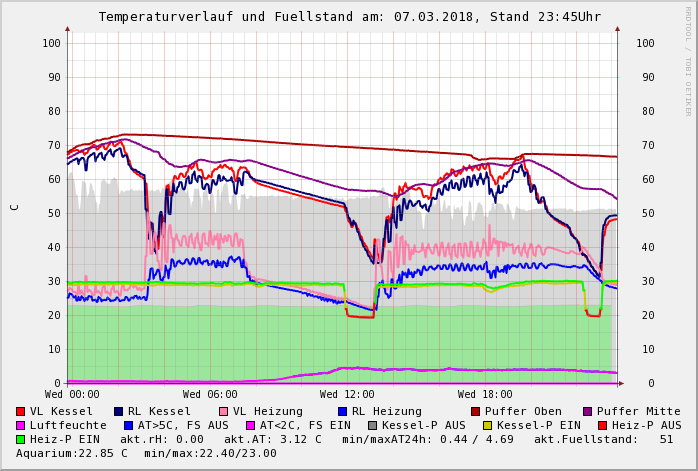Image resolution: width=698 pixels, height=471 pixels.
Task: Select the pink VL Heizung legend swatch
Action: tap(223, 411)
